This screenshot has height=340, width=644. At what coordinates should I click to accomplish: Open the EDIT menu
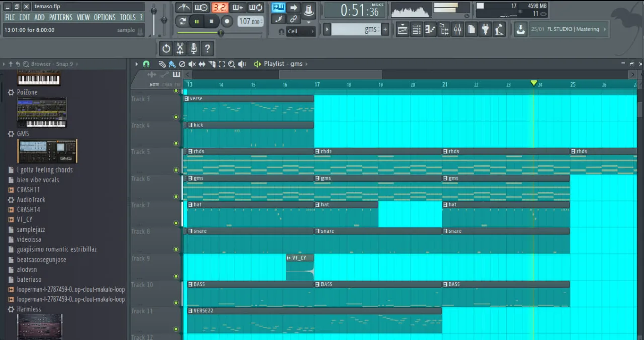(x=24, y=17)
